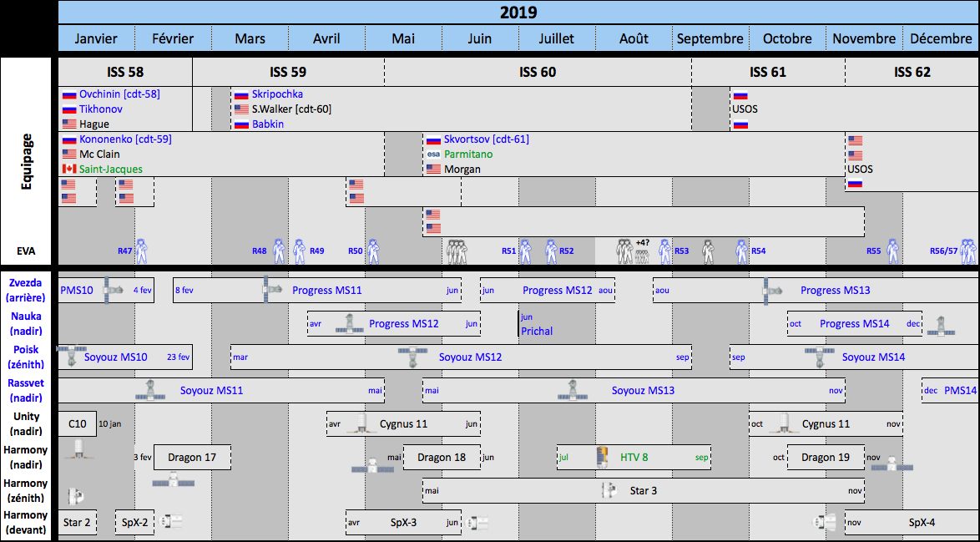The width and height of the screenshot is (980, 542).
Task: Click the Russian flag beside Ovchinin [cdt-58]
Action: pyautogui.click(x=68, y=95)
